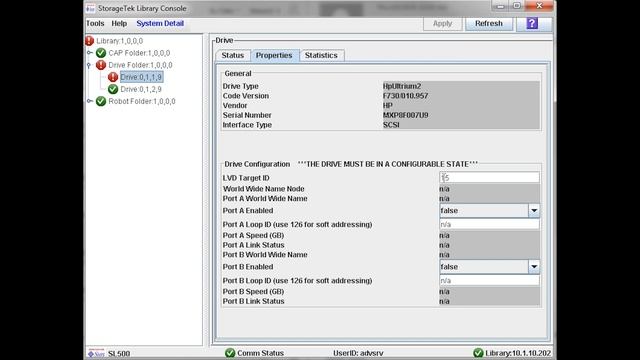The height and width of the screenshot is (360, 640).
Task: Expand the CAP Folder tree node
Action: pos(89,53)
